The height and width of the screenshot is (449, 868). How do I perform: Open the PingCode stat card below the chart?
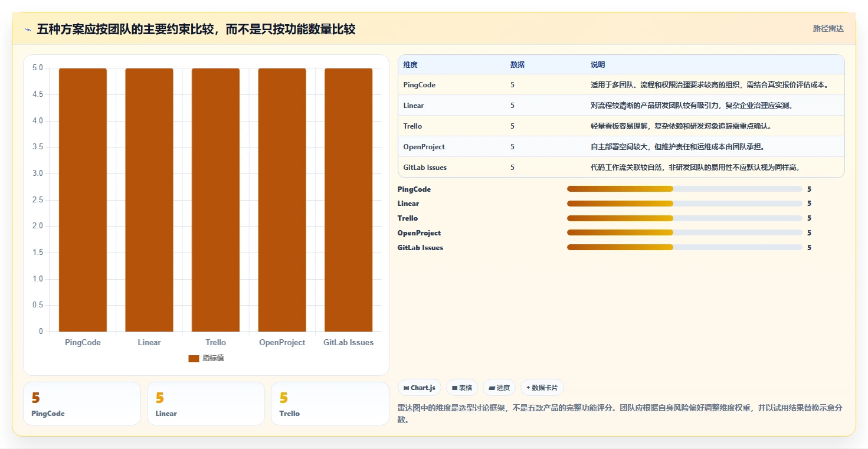point(82,404)
